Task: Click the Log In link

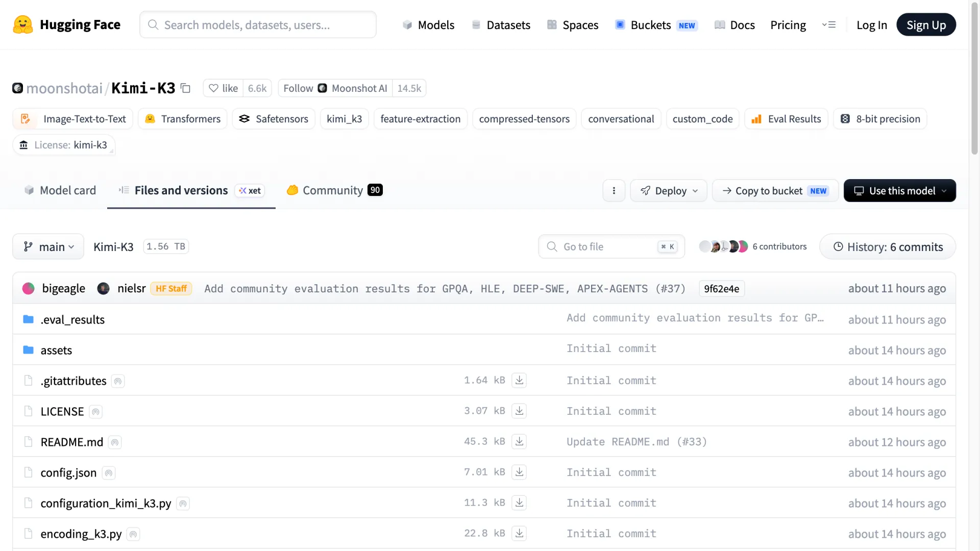Action: point(872,24)
